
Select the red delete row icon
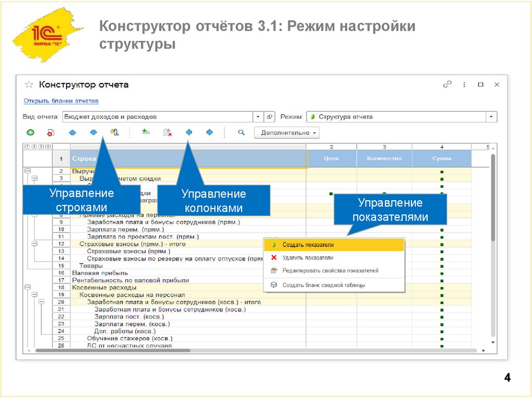49,132
